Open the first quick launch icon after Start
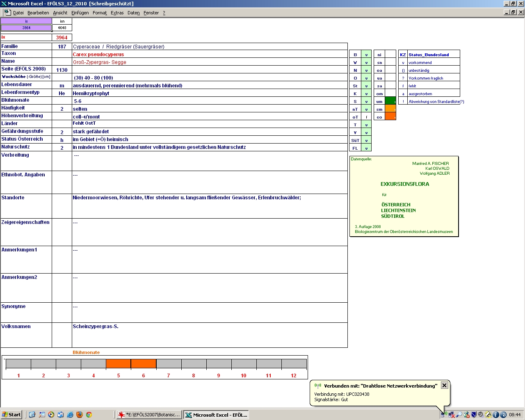525x420 pixels. (32, 415)
